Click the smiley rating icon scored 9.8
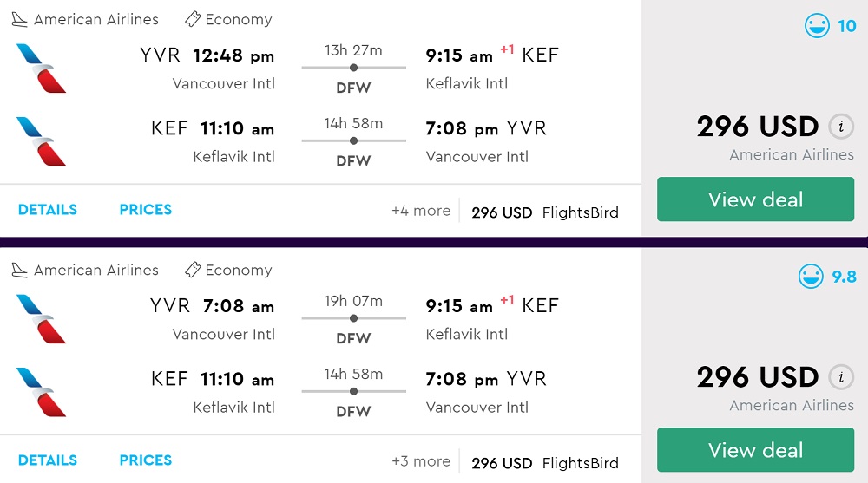This screenshot has height=483, width=868. [811, 277]
